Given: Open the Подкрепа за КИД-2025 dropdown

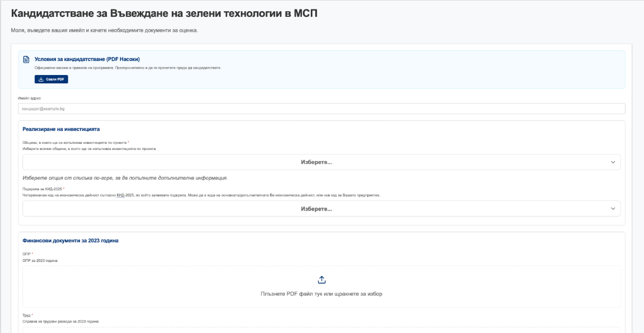Looking at the screenshot, I should (x=321, y=209).
